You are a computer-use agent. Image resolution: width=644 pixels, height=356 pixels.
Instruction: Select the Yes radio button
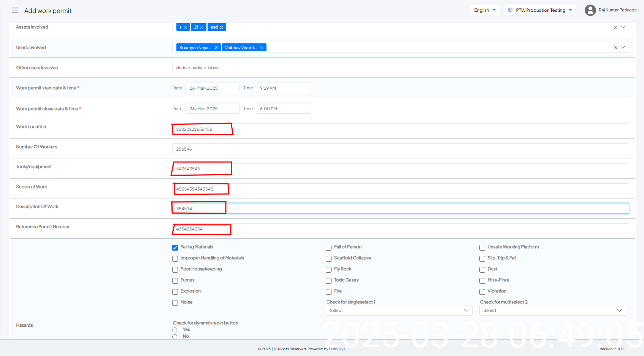click(175, 330)
